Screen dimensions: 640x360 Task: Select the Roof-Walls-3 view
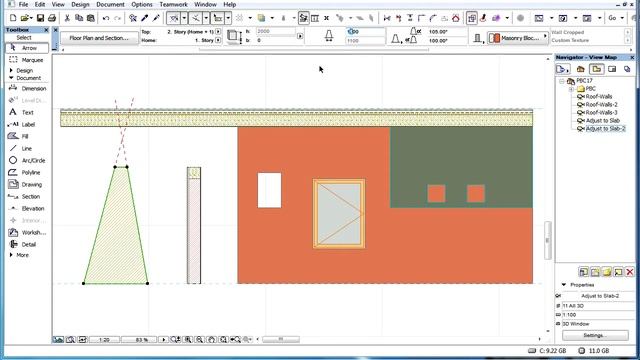(601, 113)
